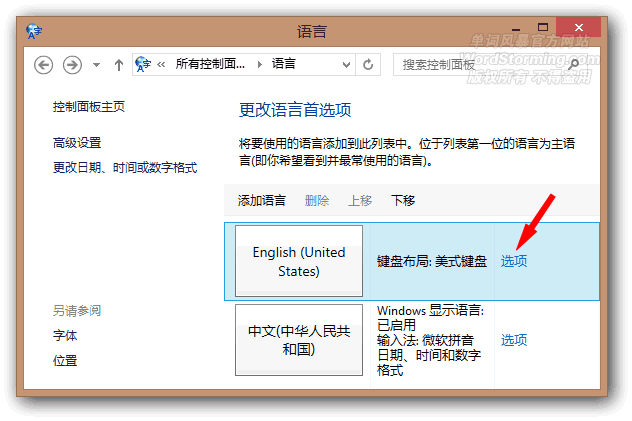Open 更改日期、时间或数字格式 link
632x421 pixels.
click(x=125, y=167)
